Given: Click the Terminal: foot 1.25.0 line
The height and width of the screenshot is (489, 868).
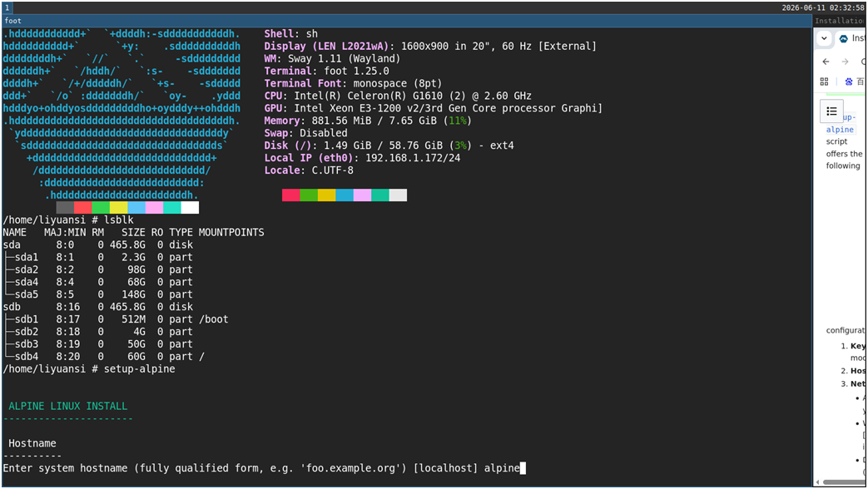Looking at the screenshot, I should (326, 72).
